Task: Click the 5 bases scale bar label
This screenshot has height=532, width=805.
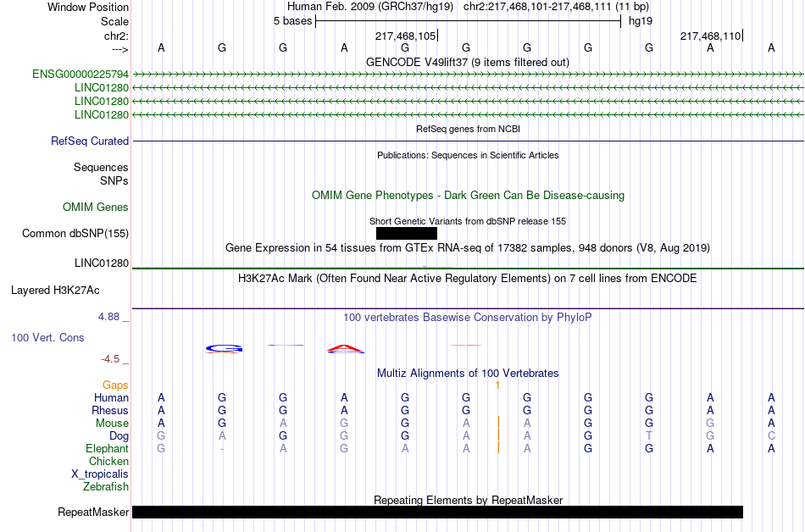Action: [x=292, y=21]
